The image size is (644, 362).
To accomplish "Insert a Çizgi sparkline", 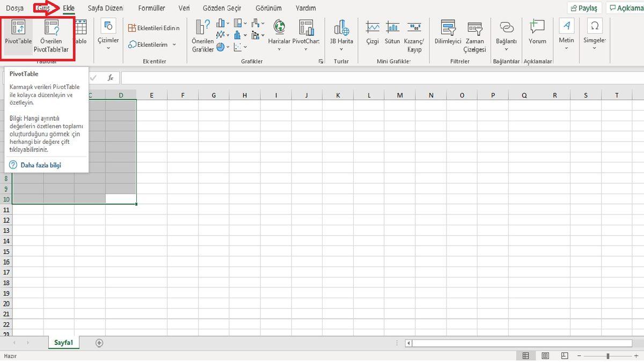I will click(372, 35).
